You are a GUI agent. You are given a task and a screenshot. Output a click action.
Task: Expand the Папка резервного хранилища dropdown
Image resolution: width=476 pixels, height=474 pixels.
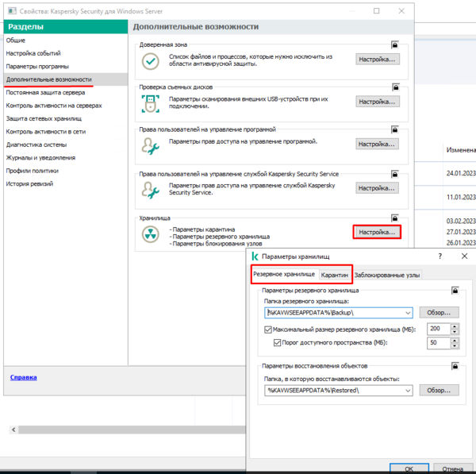tap(408, 313)
